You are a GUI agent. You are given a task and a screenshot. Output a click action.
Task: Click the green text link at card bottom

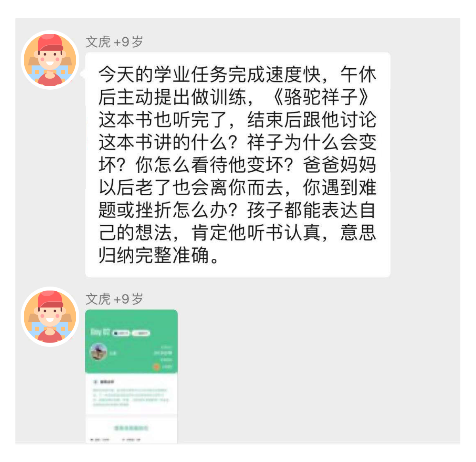(131, 428)
